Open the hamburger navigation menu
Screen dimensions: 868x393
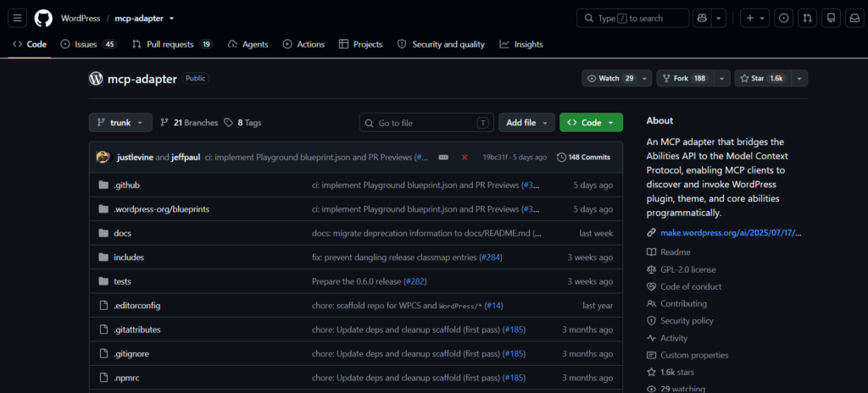(17, 19)
